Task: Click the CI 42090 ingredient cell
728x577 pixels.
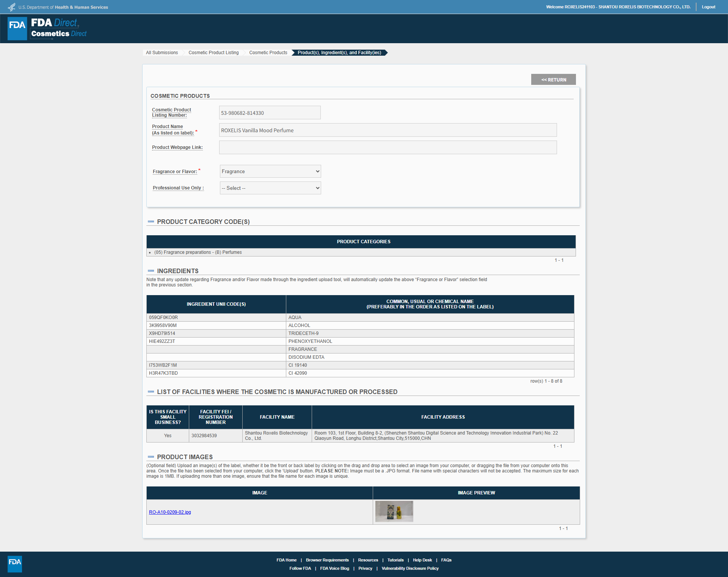Action: pyautogui.click(x=430, y=373)
